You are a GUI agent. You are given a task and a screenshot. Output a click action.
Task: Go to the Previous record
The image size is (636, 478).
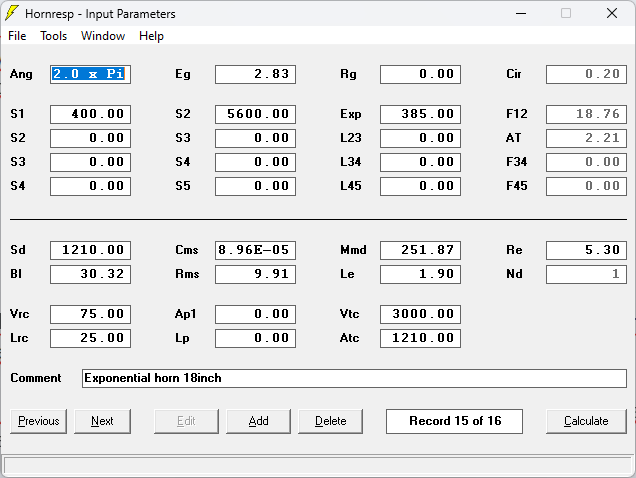(39, 421)
